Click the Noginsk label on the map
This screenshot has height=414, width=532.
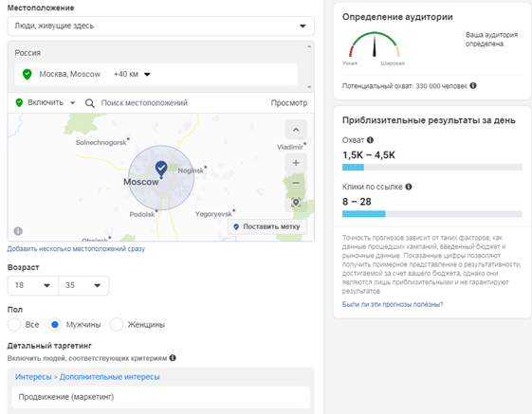(x=191, y=171)
